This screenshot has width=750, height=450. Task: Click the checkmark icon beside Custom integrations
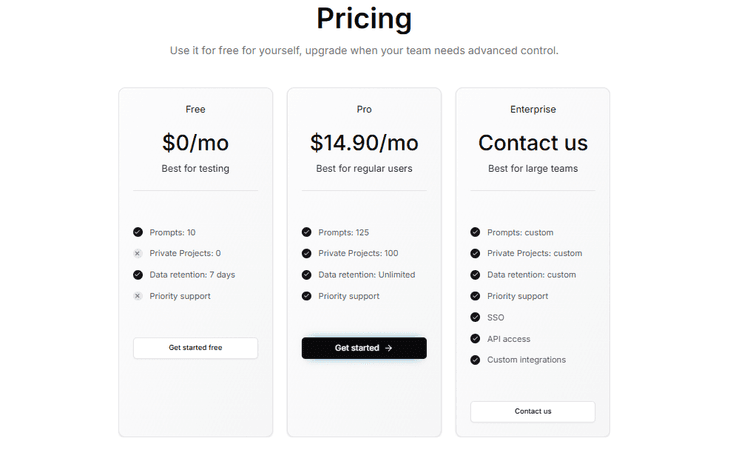476,360
